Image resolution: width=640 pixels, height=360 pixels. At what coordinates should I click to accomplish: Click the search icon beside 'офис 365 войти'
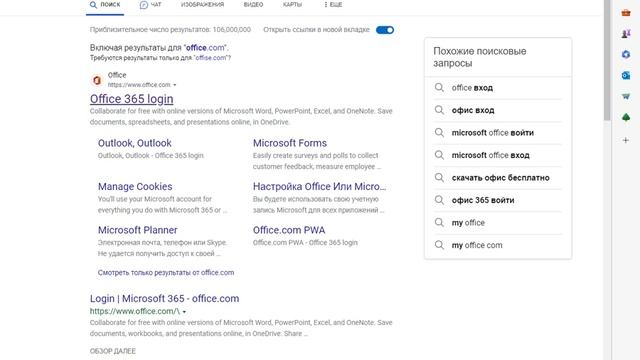439,200
